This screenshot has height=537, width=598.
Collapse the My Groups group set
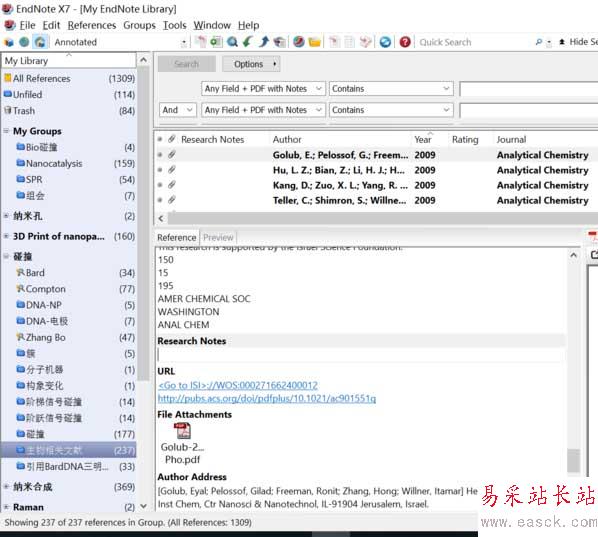6,131
